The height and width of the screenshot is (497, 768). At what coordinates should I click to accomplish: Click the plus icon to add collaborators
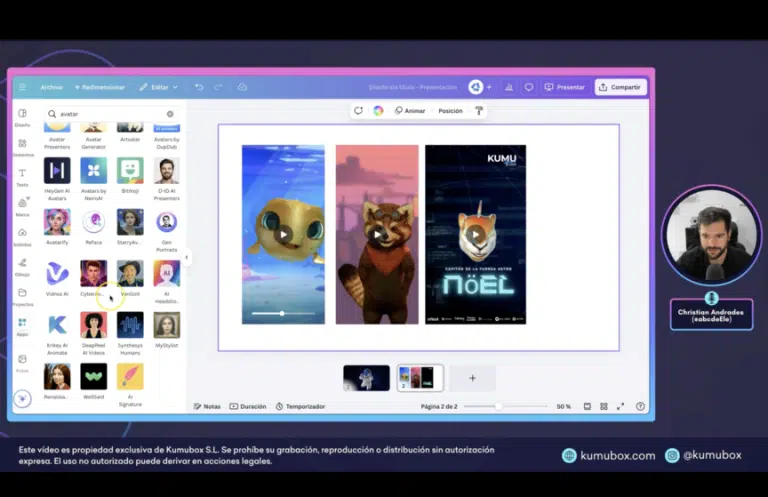pyautogui.click(x=489, y=87)
